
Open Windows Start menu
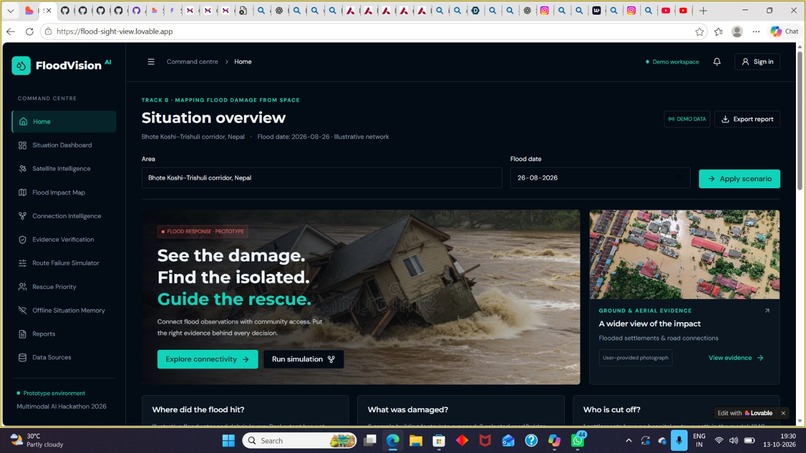[228, 441]
